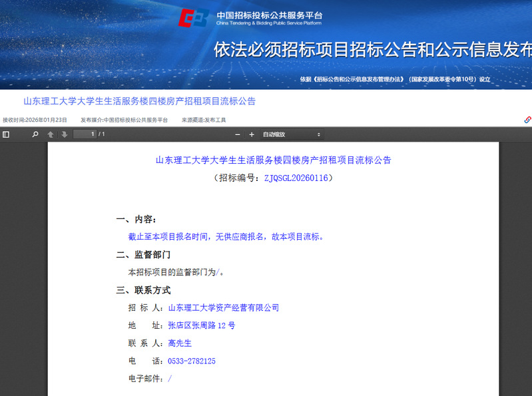Open the PDF find search tool
Viewport: 532px width, 396px height.
(35, 134)
